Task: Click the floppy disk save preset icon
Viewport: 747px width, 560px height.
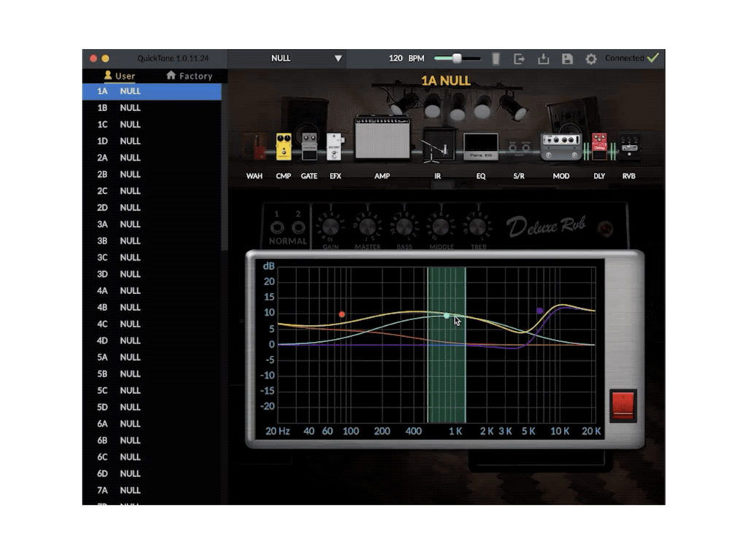Action: [x=567, y=59]
